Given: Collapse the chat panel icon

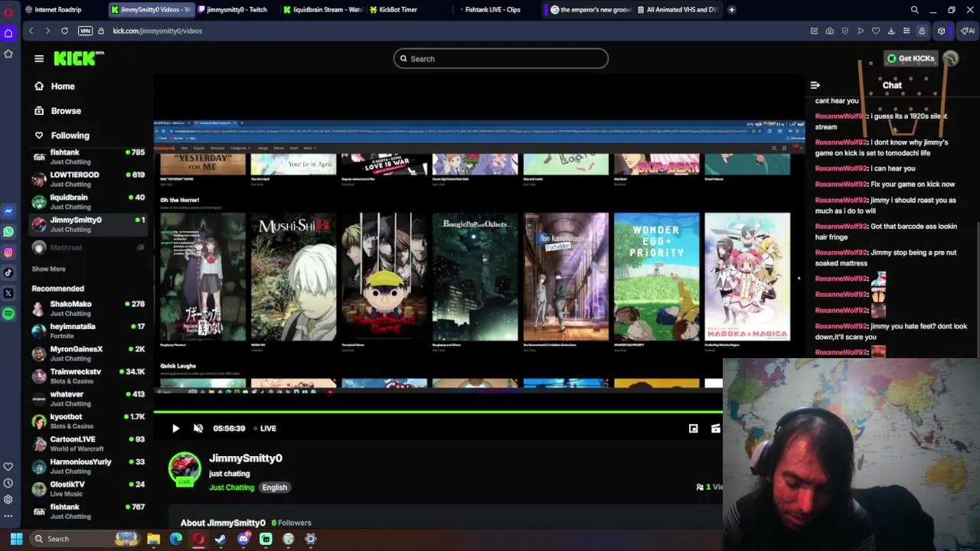Looking at the screenshot, I should (x=815, y=85).
